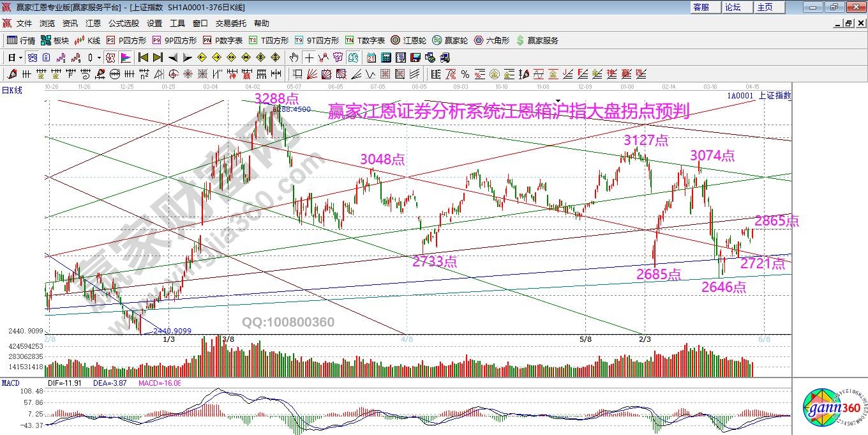This screenshot has width=868, height=435.
Task: Open 赢家服务 from the toolbar
Action: tap(537, 40)
